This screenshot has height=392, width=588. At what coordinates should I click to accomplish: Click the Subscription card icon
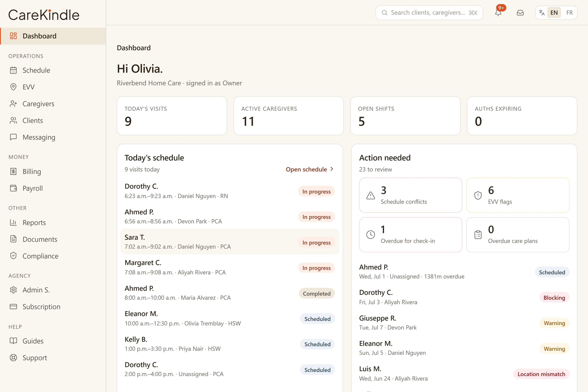coord(13,307)
